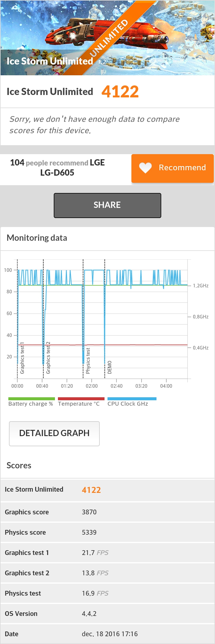Click the Recommend button text
Viewport: 215px width, 644px height.
(182, 168)
